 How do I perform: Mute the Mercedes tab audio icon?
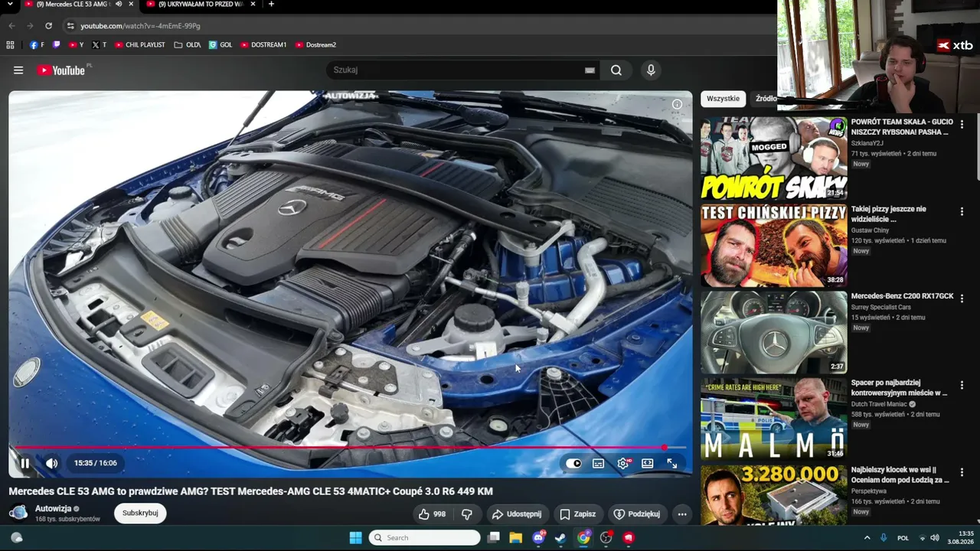118,5
